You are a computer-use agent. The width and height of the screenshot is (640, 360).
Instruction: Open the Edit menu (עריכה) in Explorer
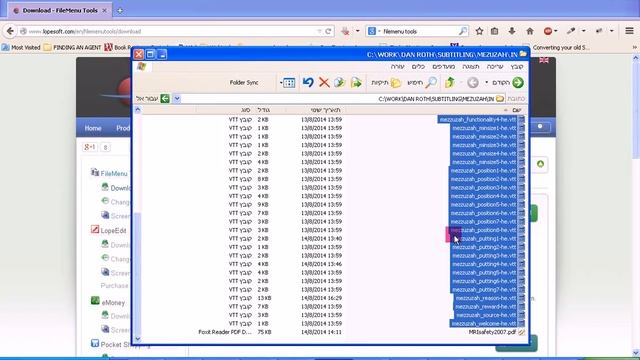click(495, 67)
